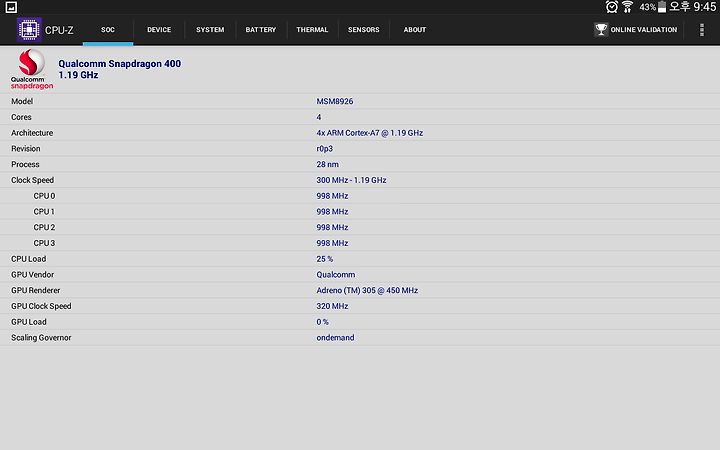
Task: Select the CPU 2 998 MHz value
Action: coord(332,227)
